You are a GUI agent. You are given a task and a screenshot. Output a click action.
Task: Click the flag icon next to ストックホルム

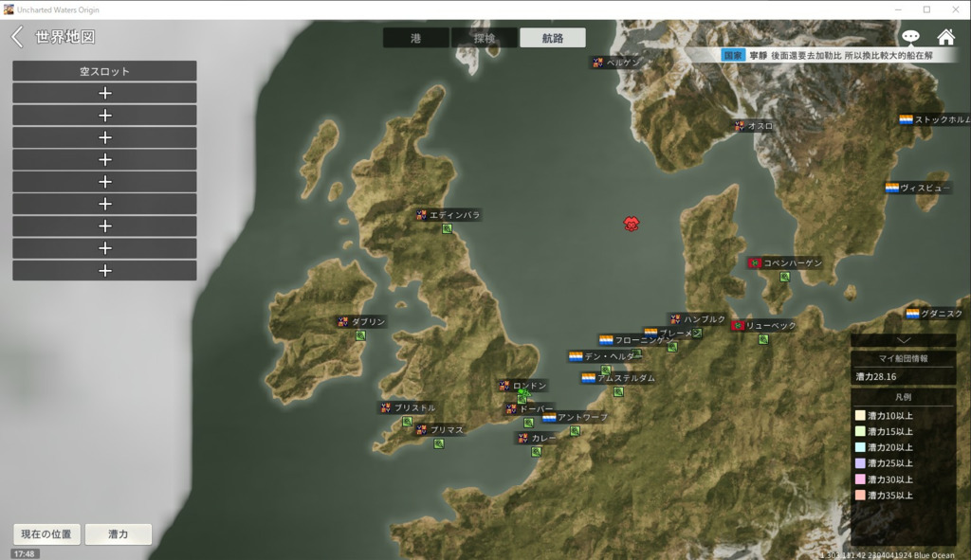point(906,119)
